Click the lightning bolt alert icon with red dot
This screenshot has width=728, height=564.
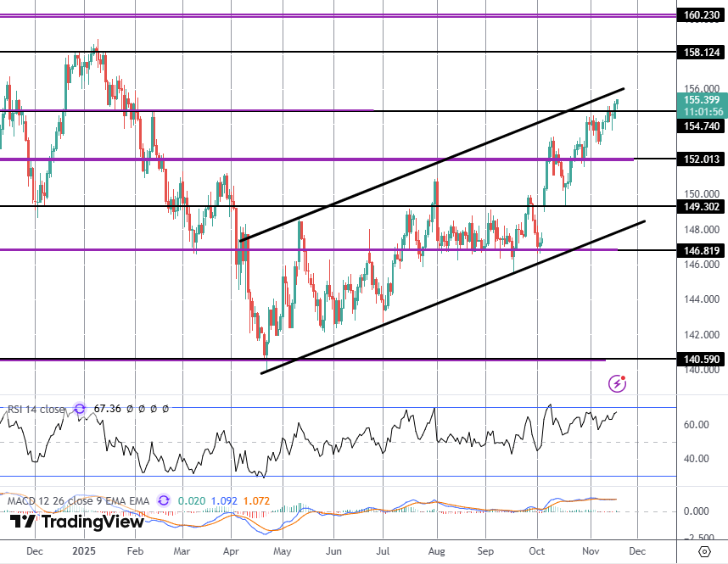[615, 383]
